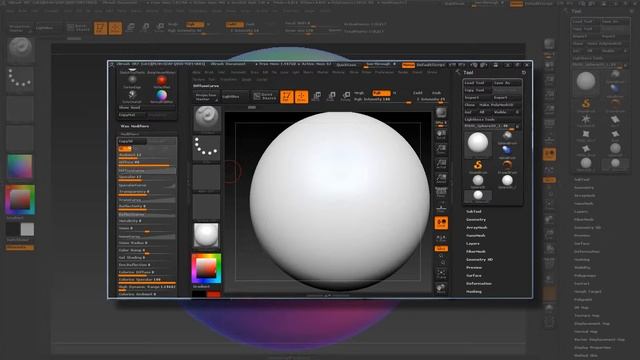Expand the FiberMesh subpalette
Image resolution: width=640 pixels, height=360 pixels.
(476, 251)
